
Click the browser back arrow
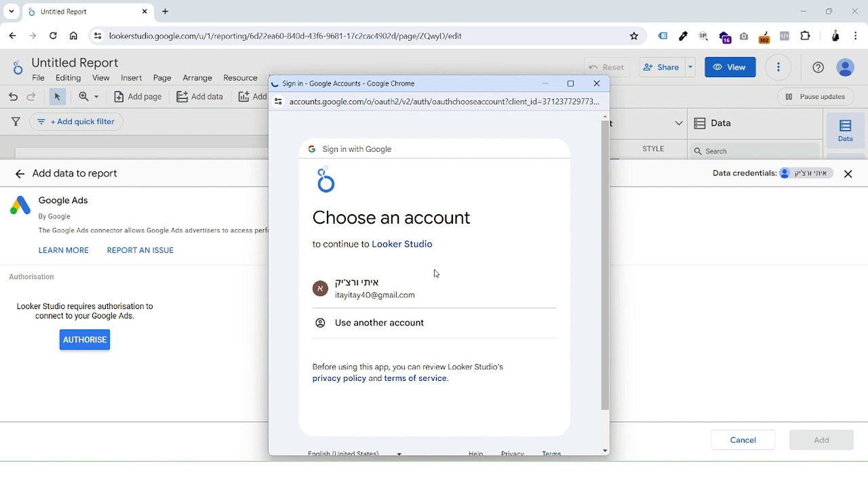click(13, 36)
